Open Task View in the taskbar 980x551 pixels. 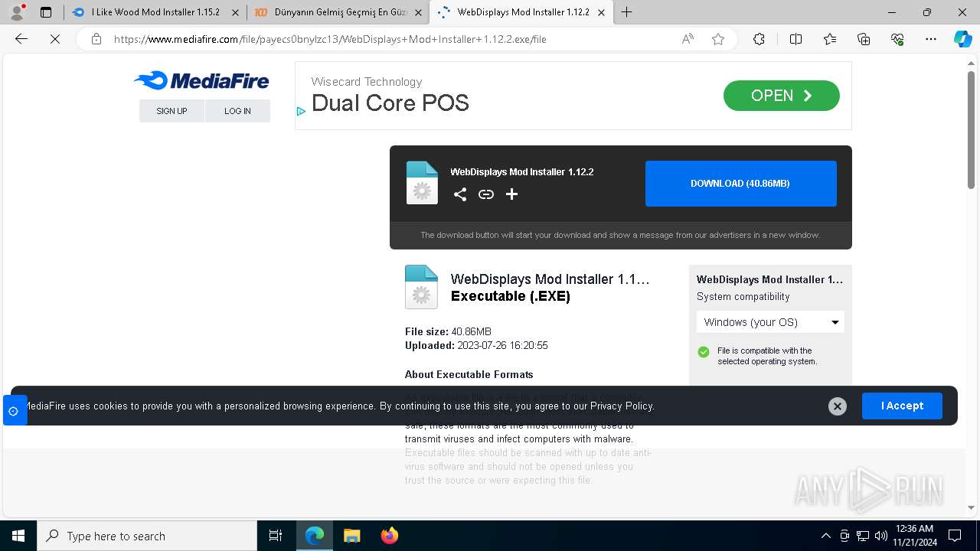276,536
